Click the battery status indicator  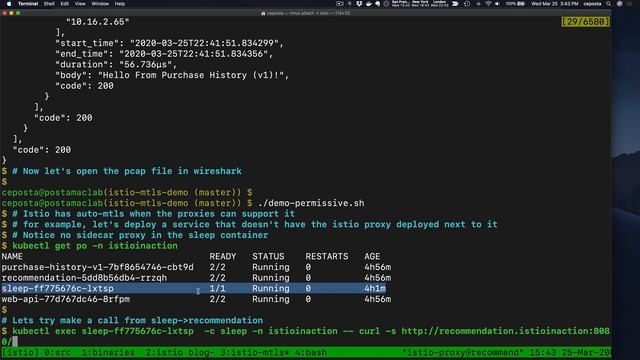coord(515,4)
